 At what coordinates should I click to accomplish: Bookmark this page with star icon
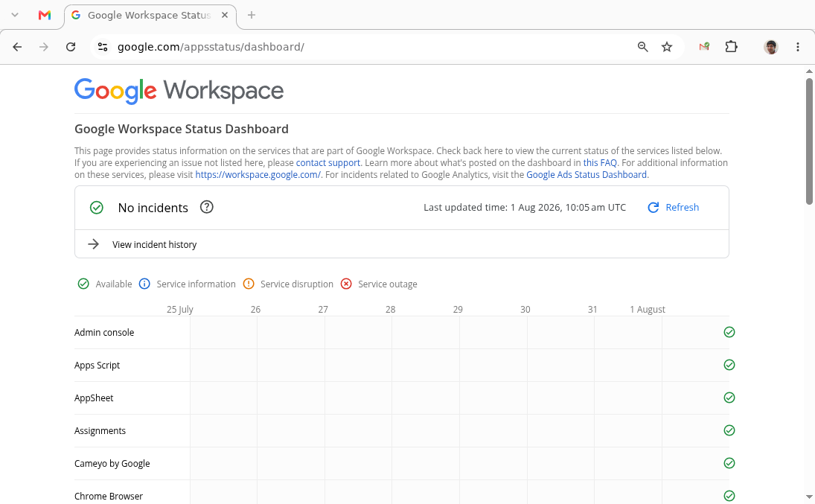(x=667, y=47)
